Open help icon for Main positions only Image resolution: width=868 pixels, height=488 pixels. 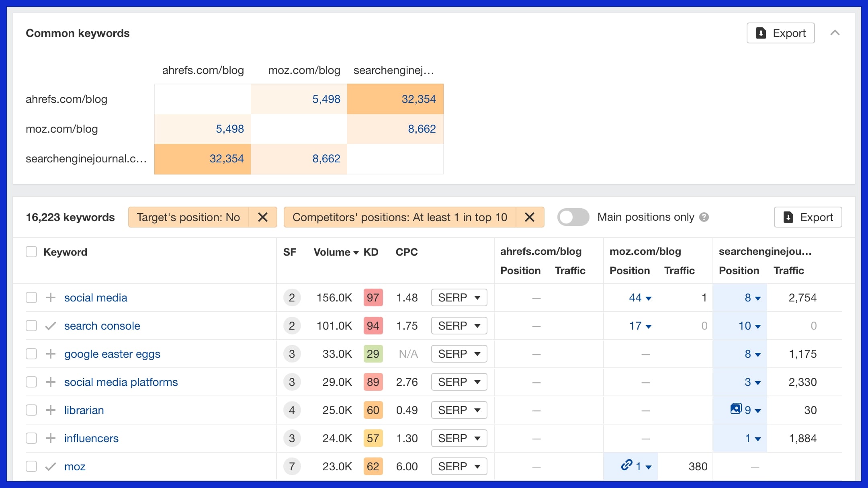(704, 217)
